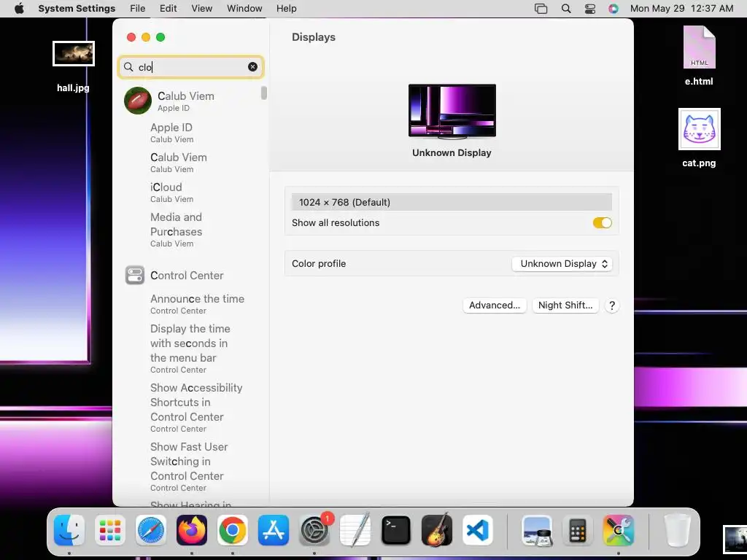The width and height of the screenshot is (747, 560).
Task: Open Finder from the Dock
Action: point(69,530)
